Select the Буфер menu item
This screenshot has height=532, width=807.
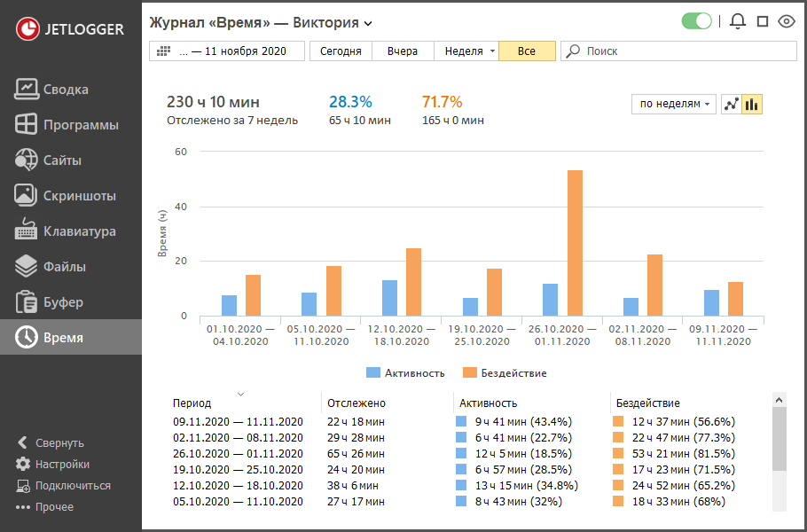pos(62,302)
